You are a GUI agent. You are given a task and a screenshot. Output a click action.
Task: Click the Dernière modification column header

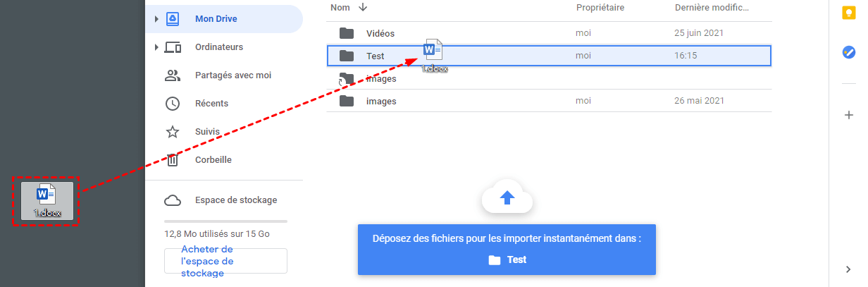(x=712, y=8)
